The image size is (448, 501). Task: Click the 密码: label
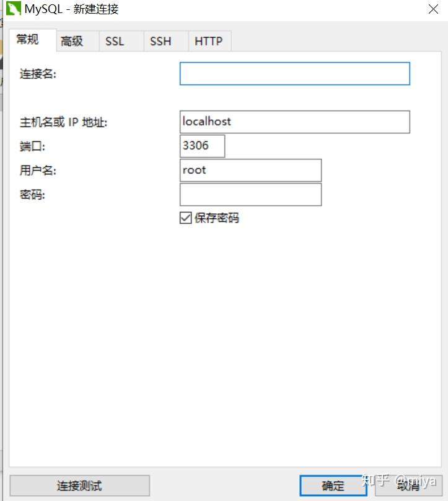(32, 195)
